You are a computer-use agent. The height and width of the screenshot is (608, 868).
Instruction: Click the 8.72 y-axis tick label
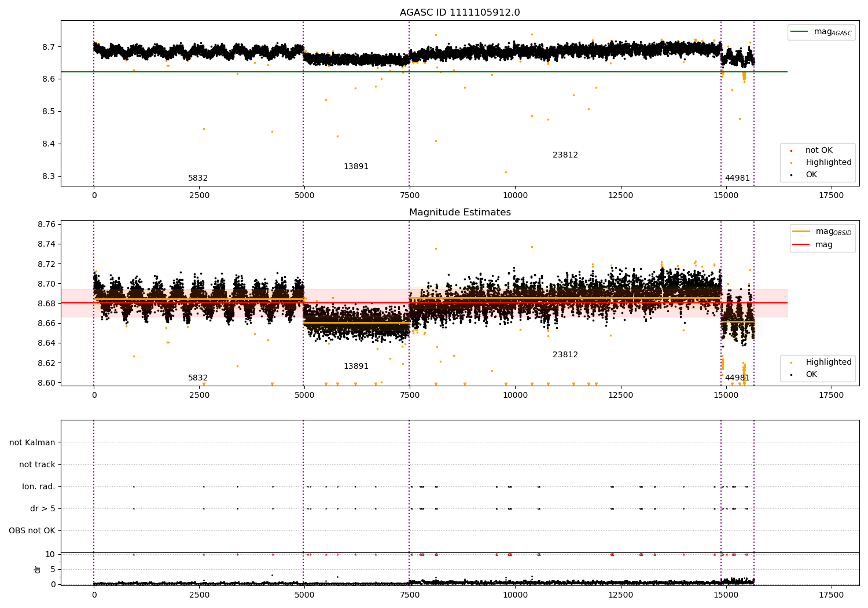pyautogui.click(x=46, y=264)
